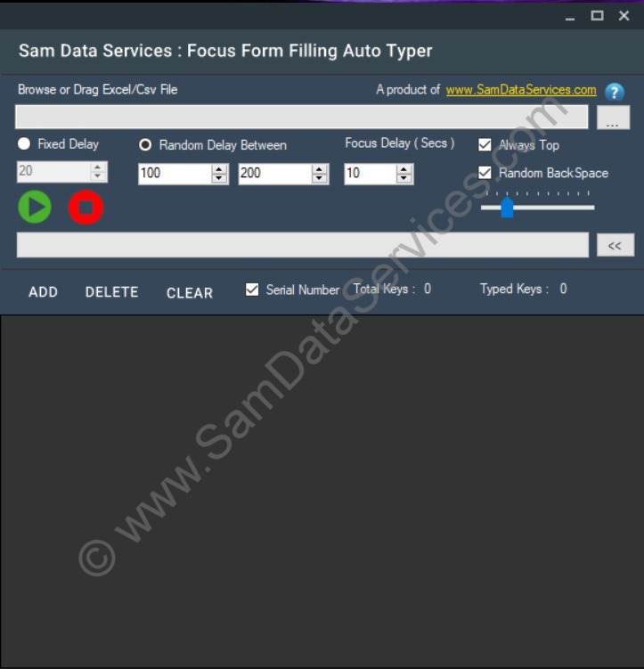The image size is (644, 669).
Task: Maximize the Auto Typer window
Action: click(597, 16)
